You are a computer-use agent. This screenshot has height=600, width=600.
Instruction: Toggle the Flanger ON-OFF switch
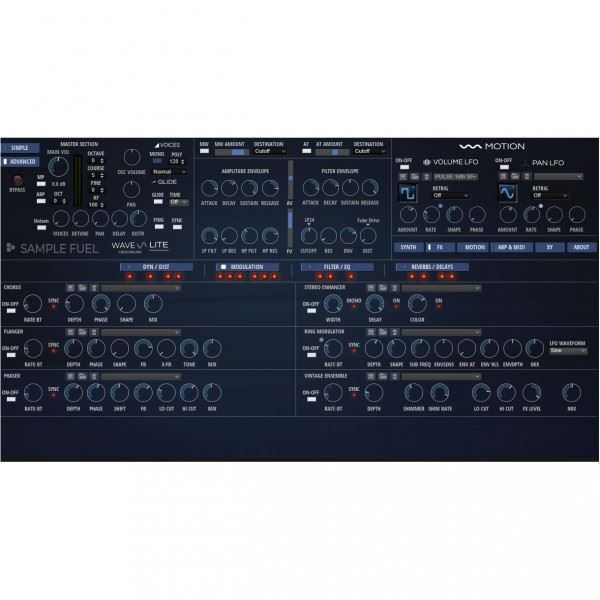point(11,355)
